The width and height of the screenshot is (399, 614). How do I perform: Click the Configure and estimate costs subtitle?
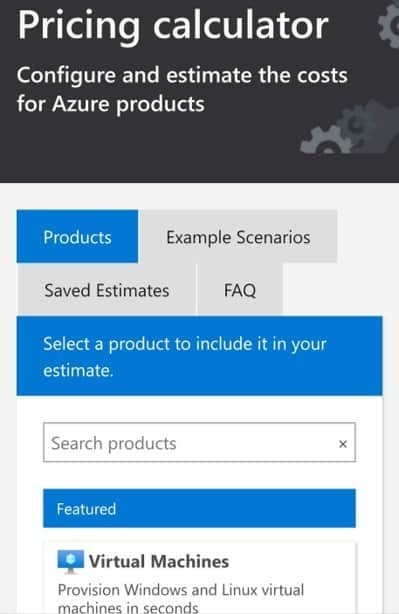pyautogui.click(x=182, y=89)
